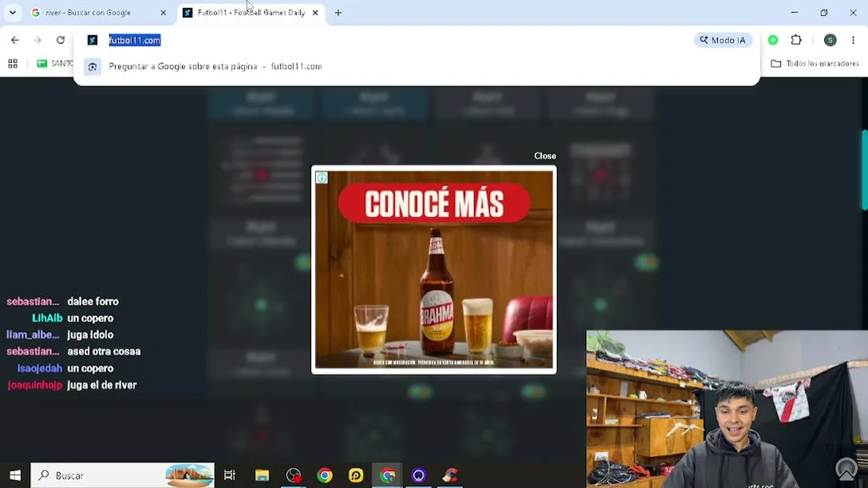Click the page vertical scrollbar thumb
The height and width of the screenshot is (488, 868).
click(865, 169)
